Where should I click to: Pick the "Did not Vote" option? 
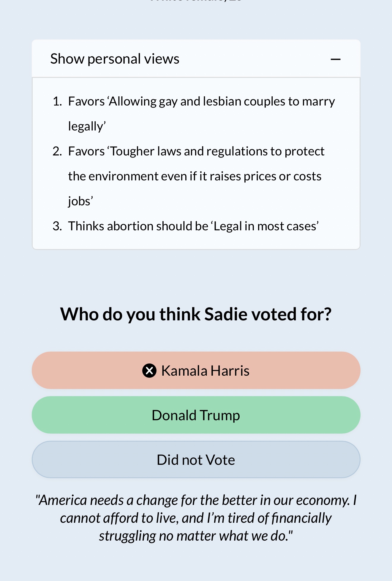(196, 460)
